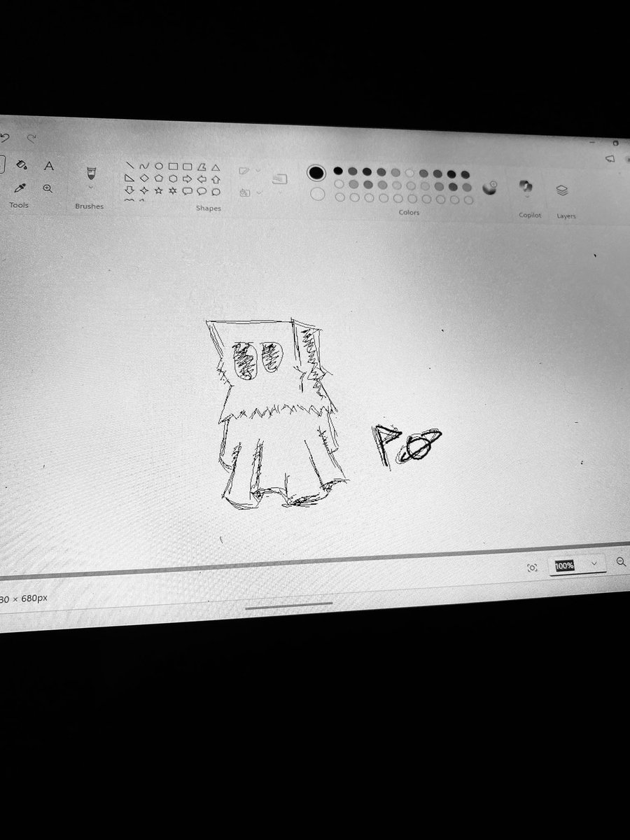Pick the straight Line shape

point(129,166)
